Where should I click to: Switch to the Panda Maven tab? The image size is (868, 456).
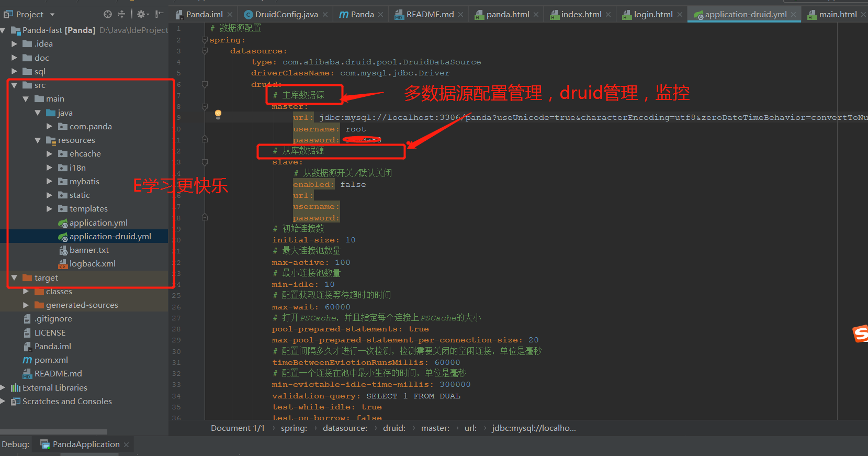[362, 15]
